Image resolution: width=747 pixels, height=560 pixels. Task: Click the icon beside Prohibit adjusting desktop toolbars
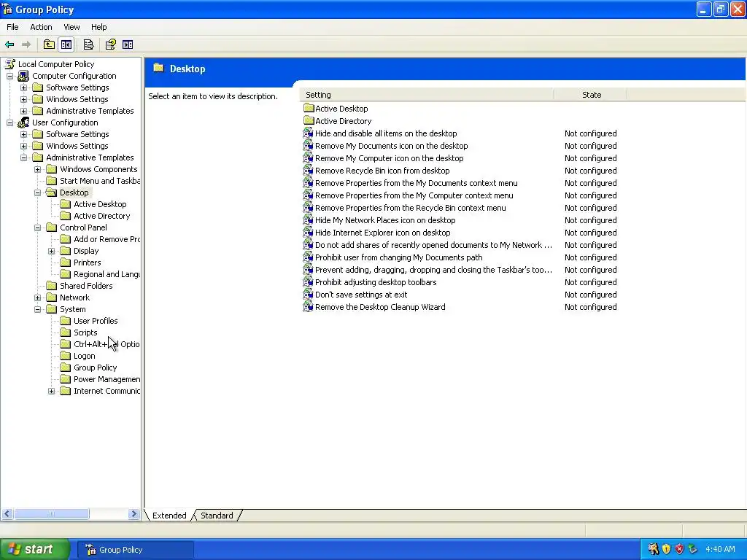click(x=309, y=282)
